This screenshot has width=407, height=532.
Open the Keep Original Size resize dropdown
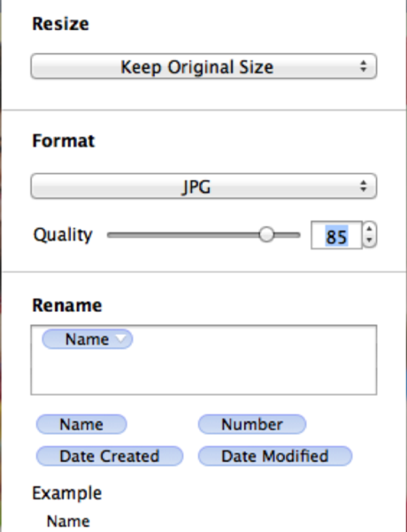[203, 66]
